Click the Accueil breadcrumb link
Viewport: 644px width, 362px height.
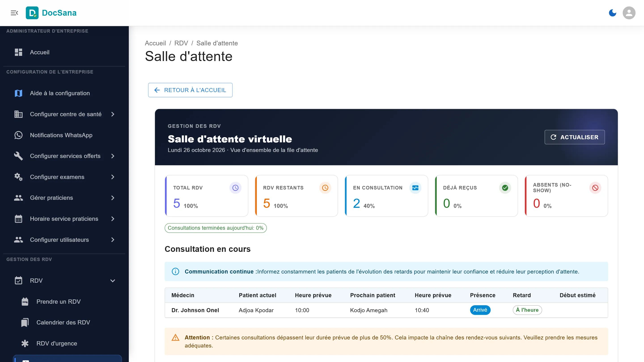155,43
